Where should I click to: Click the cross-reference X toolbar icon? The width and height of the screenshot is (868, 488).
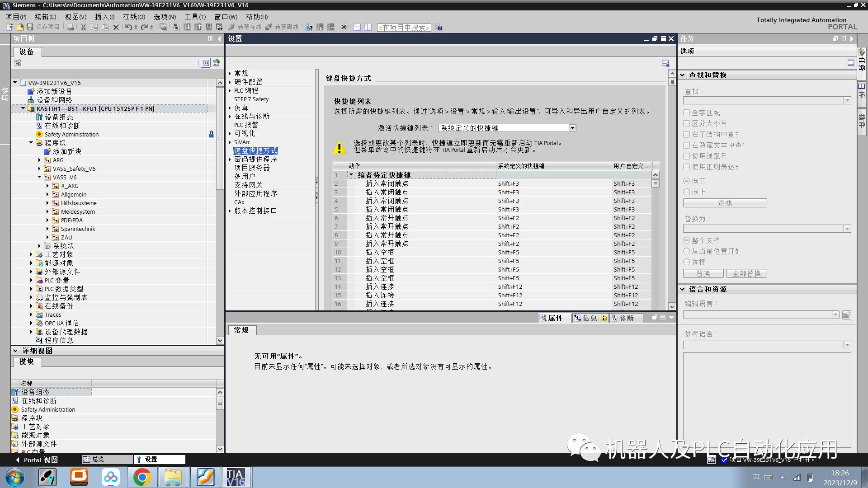(x=344, y=27)
